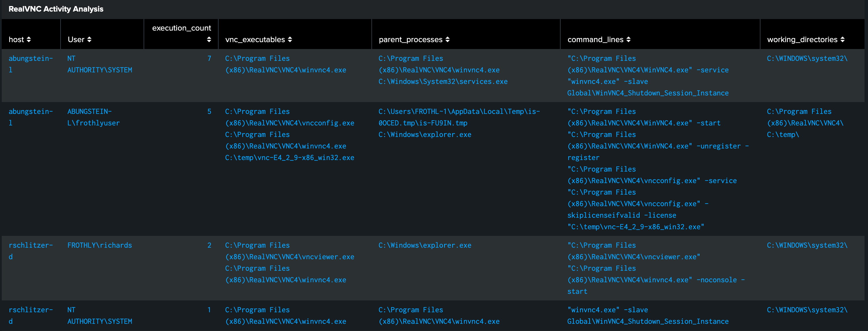Click sort icon on vnc_executables column

click(x=290, y=40)
